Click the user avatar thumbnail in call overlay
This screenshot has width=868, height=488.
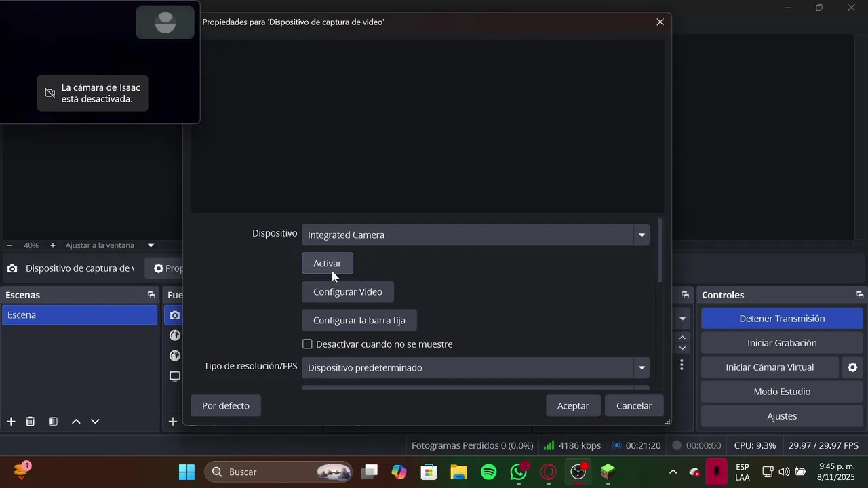coord(165,22)
